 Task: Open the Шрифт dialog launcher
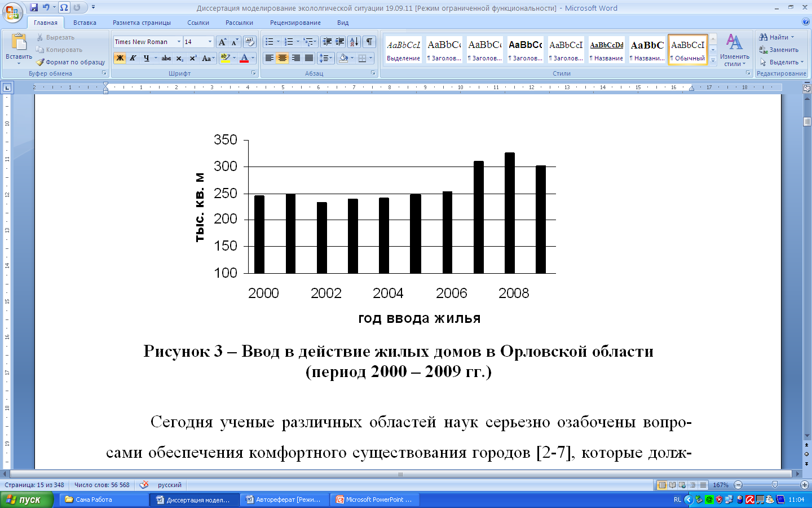coord(254,73)
